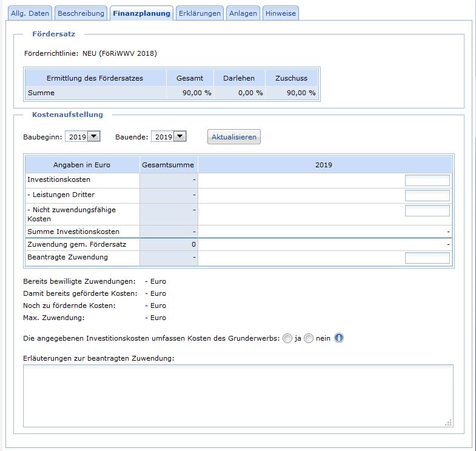This screenshot has height=451, width=476.
Task: Select the 'nein' radio button for Grunderwerb
Action: click(309, 338)
